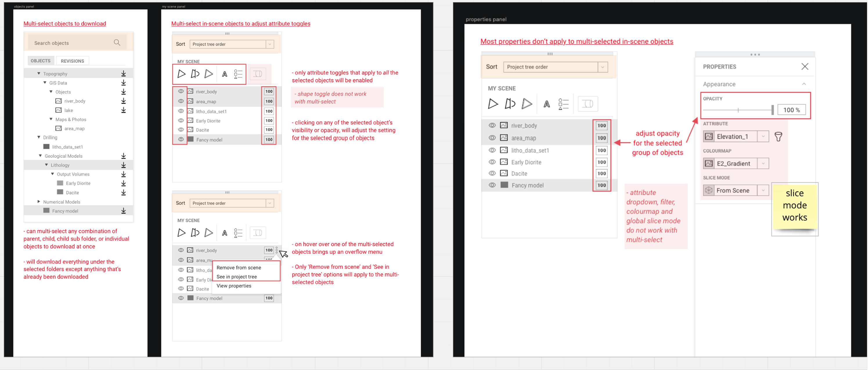Open Sort dropdown in properties panel scene list
Viewport: 868px width, 370px height.
[556, 67]
